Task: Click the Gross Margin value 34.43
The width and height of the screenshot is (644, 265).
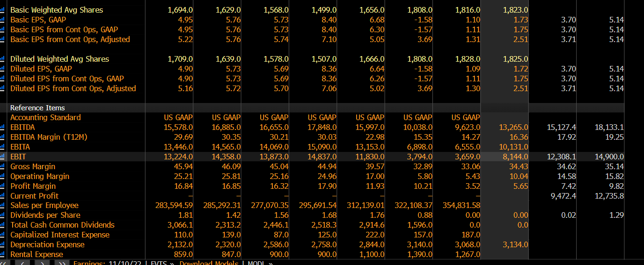Action: click(519, 166)
